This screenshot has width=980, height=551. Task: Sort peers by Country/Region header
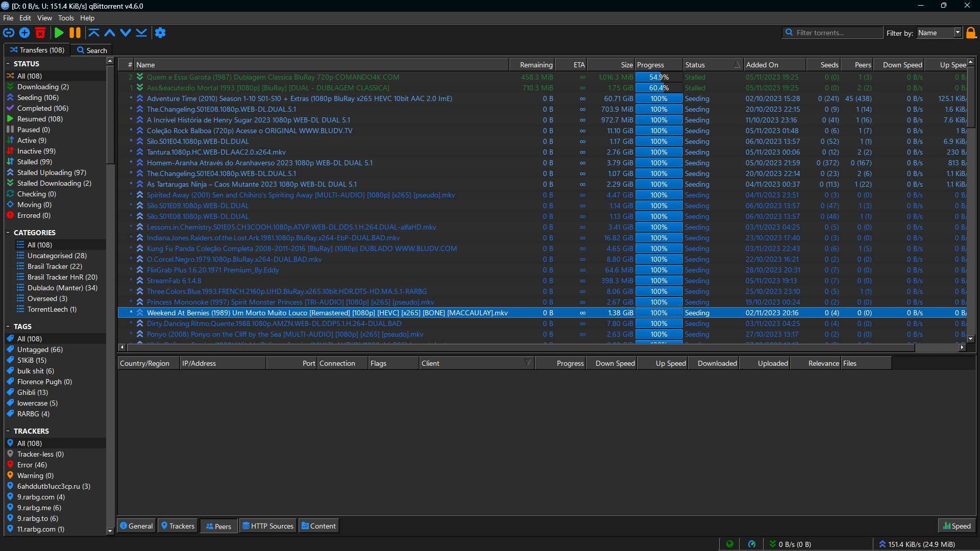click(149, 363)
